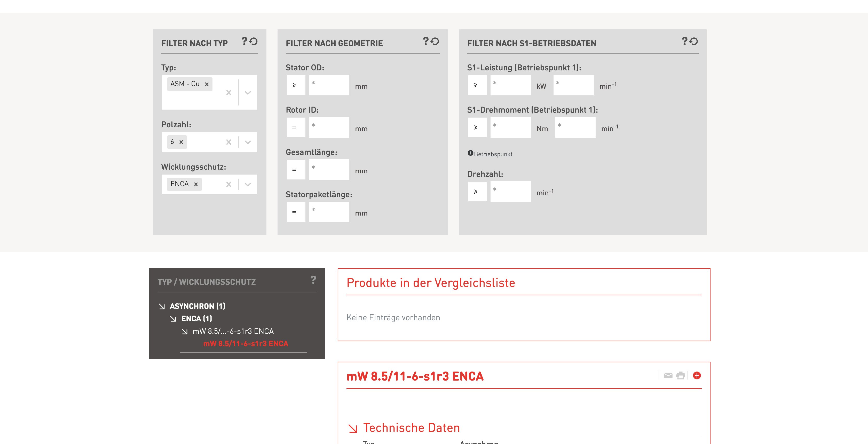Clear all Polzahl selections
Image resolution: width=868 pixels, height=444 pixels.
pos(229,142)
